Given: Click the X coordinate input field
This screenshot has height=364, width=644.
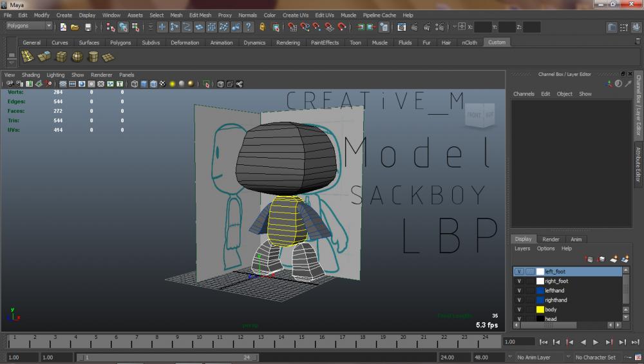Looking at the screenshot, I should (482, 27).
